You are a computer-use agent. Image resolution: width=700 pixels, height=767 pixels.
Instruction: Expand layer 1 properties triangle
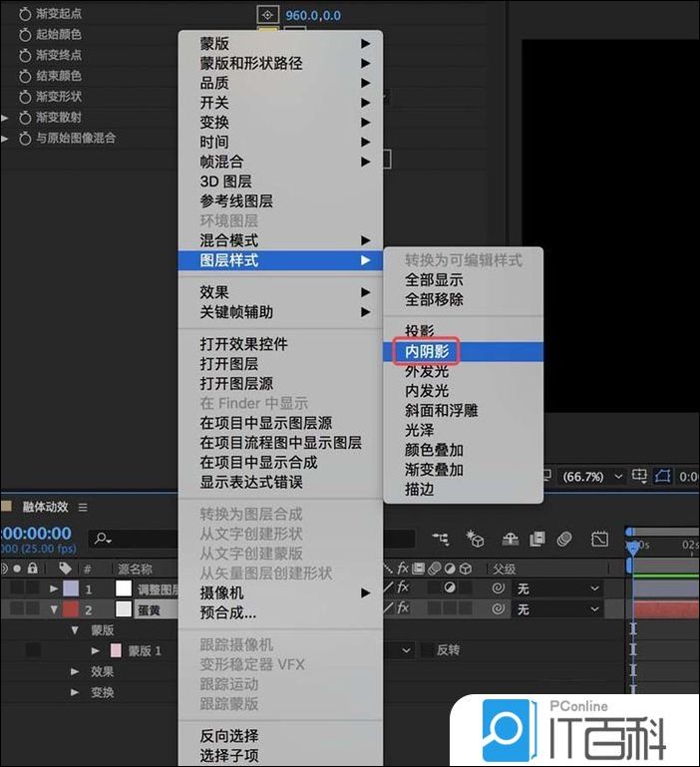54,588
